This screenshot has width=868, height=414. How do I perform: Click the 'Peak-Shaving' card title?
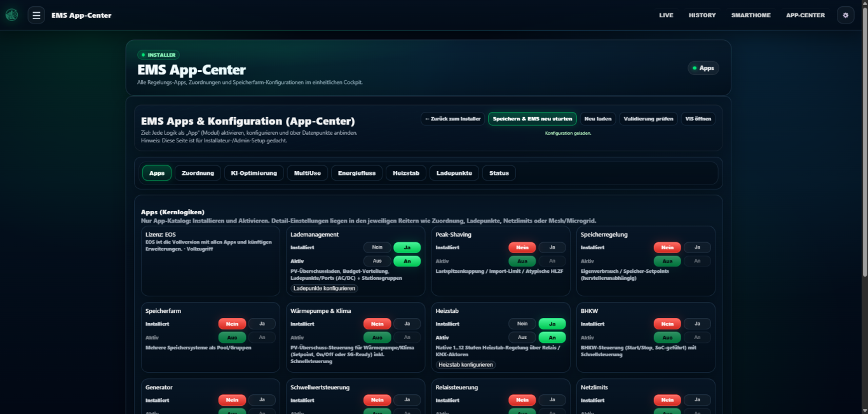coord(453,235)
